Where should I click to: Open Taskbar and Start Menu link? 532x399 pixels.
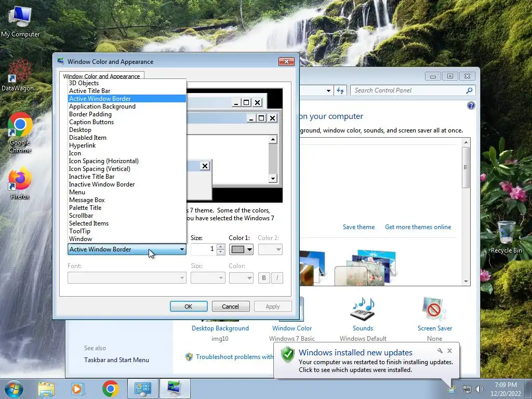click(116, 360)
